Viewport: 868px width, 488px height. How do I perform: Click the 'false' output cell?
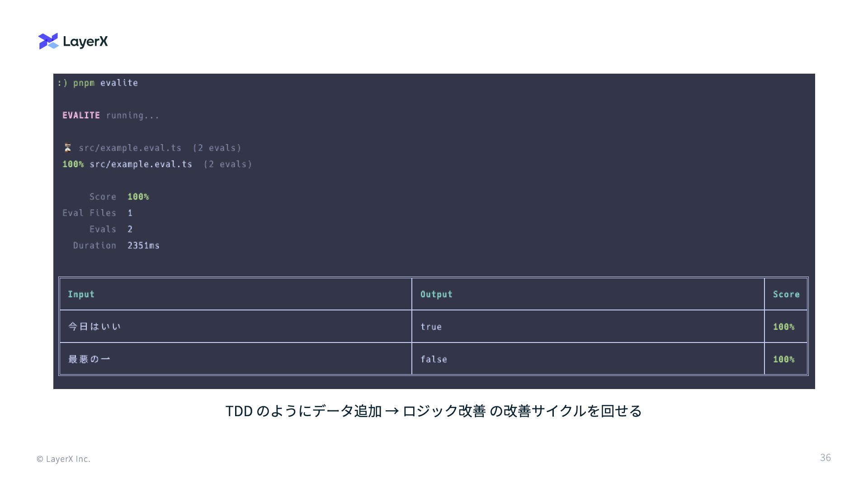tap(434, 359)
